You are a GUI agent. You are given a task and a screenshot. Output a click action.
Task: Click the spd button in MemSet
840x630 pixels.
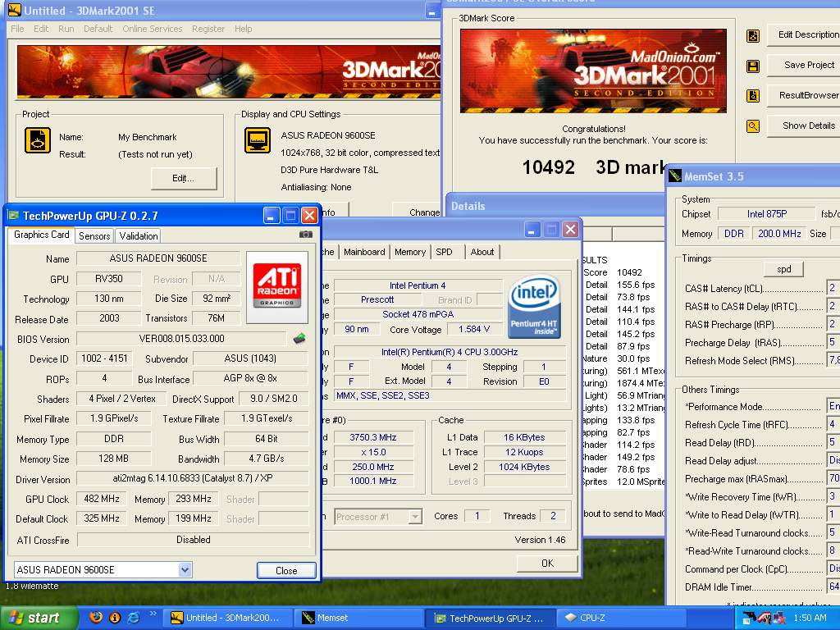pos(783,269)
